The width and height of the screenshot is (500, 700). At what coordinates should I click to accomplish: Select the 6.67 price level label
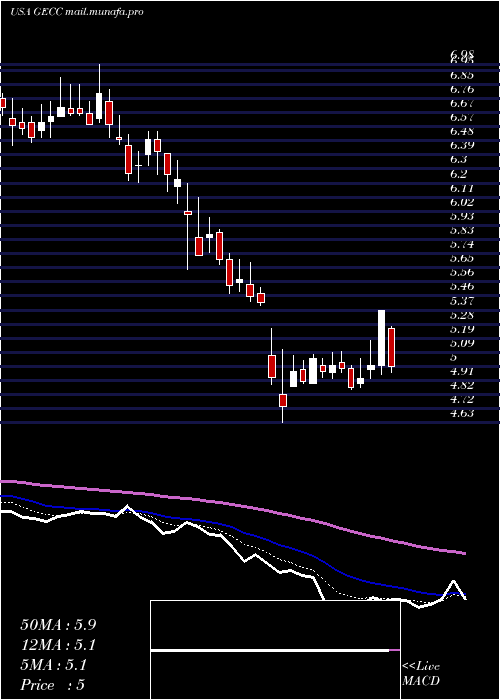(x=462, y=104)
